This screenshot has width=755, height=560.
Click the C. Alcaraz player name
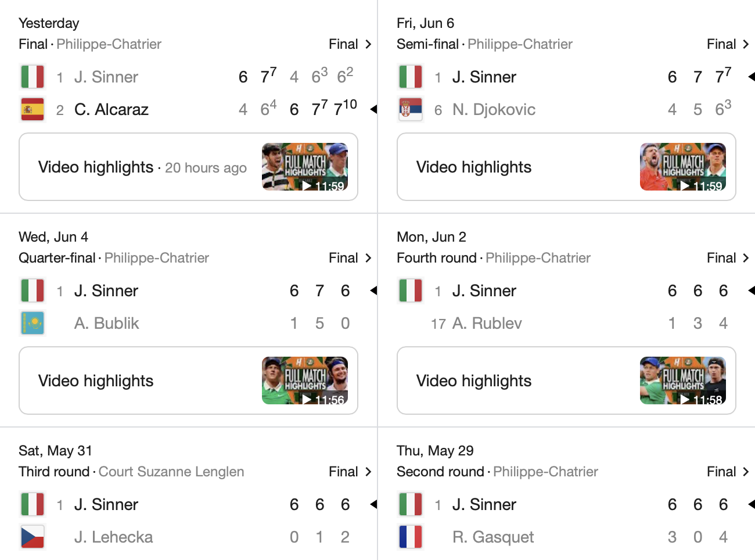click(x=112, y=109)
